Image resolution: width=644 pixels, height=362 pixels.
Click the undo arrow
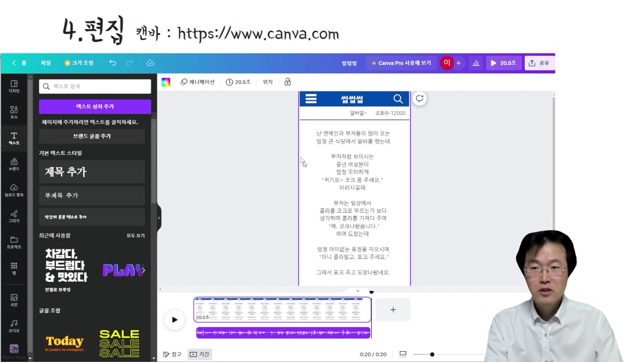(x=113, y=63)
